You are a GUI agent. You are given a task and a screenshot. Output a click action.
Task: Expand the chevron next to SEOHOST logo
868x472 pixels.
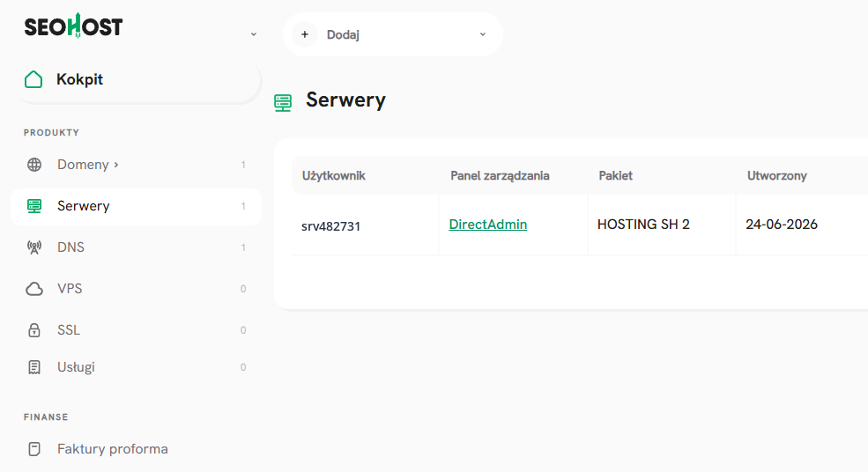coord(254,34)
